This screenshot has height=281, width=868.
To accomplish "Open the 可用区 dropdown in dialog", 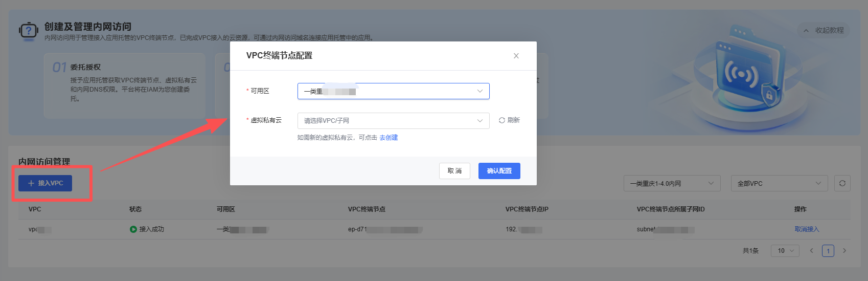I will pyautogui.click(x=393, y=91).
